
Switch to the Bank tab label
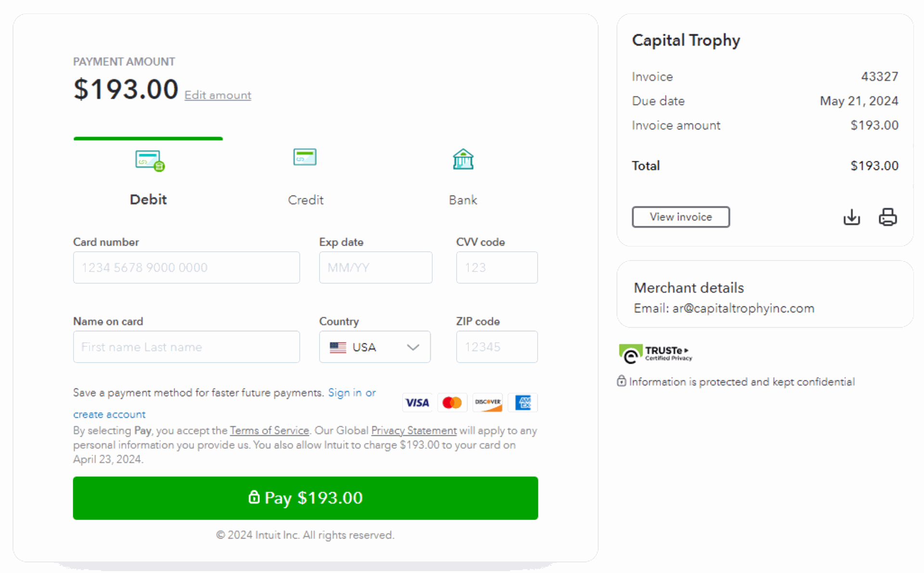coord(463,200)
